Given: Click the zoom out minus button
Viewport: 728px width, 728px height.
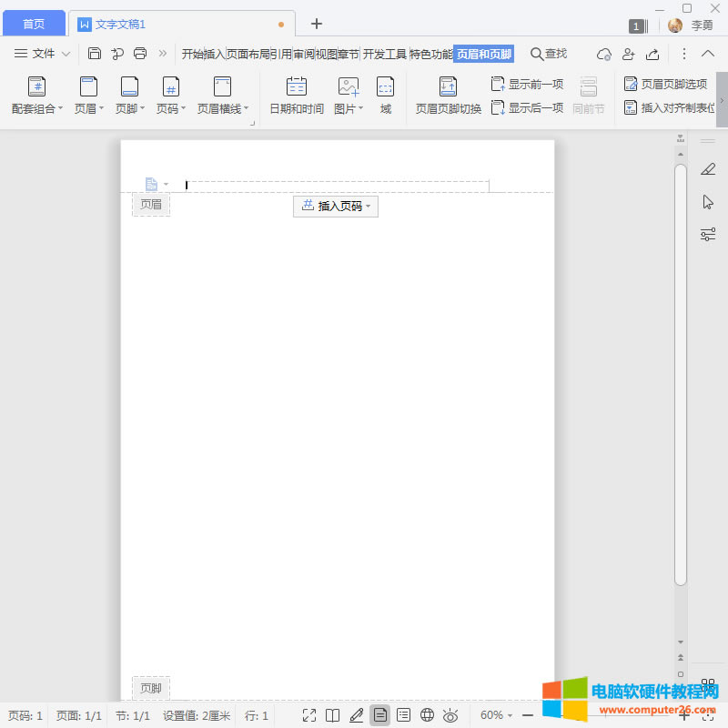Looking at the screenshot, I should (528, 715).
